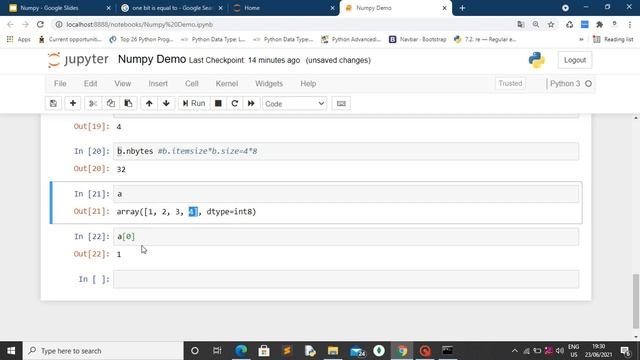
Task: Restart the kernel icon
Action: pyautogui.click(x=235, y=104)
